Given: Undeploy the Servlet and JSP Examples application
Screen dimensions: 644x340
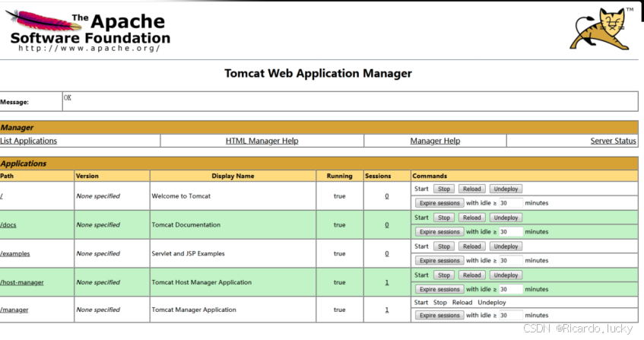Looking at the screenshot, I should click(x=506, y=246).
